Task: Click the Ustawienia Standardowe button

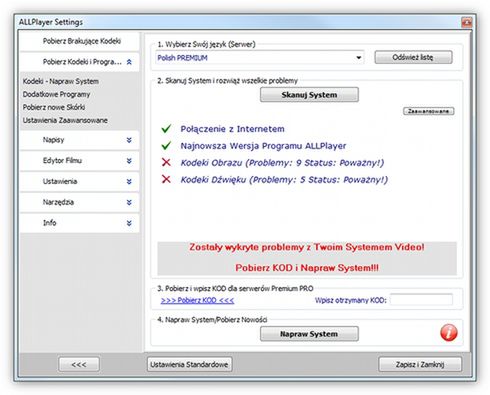Action: pos(189,364)
